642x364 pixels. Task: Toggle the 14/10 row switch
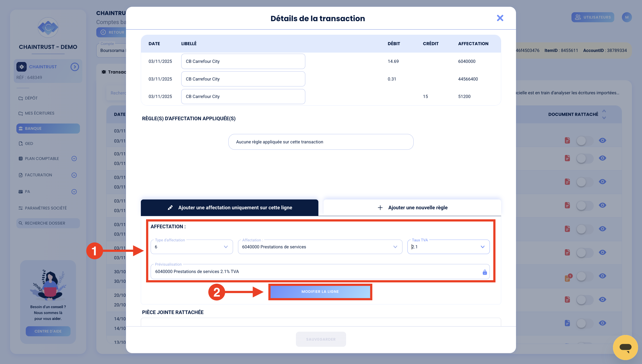point(585,323)
